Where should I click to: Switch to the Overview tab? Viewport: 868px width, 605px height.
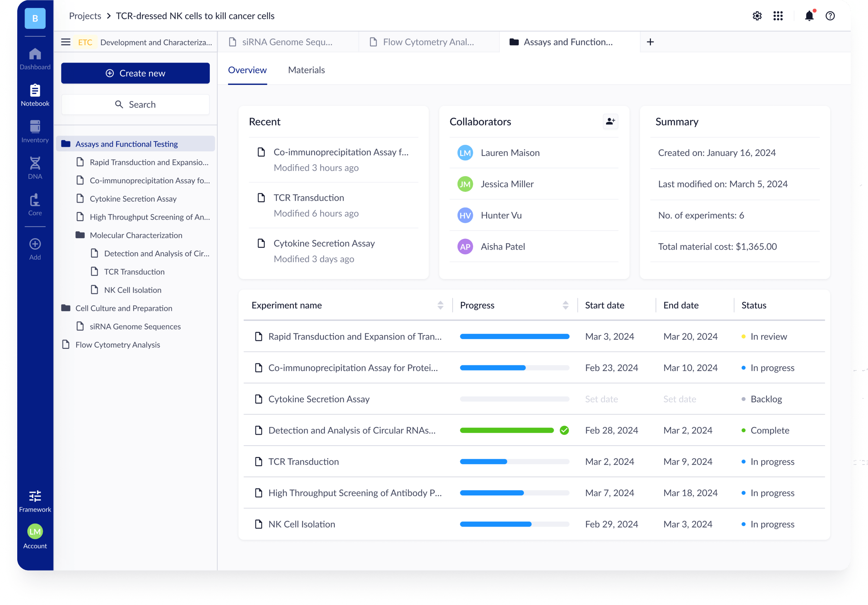[247, 70]
